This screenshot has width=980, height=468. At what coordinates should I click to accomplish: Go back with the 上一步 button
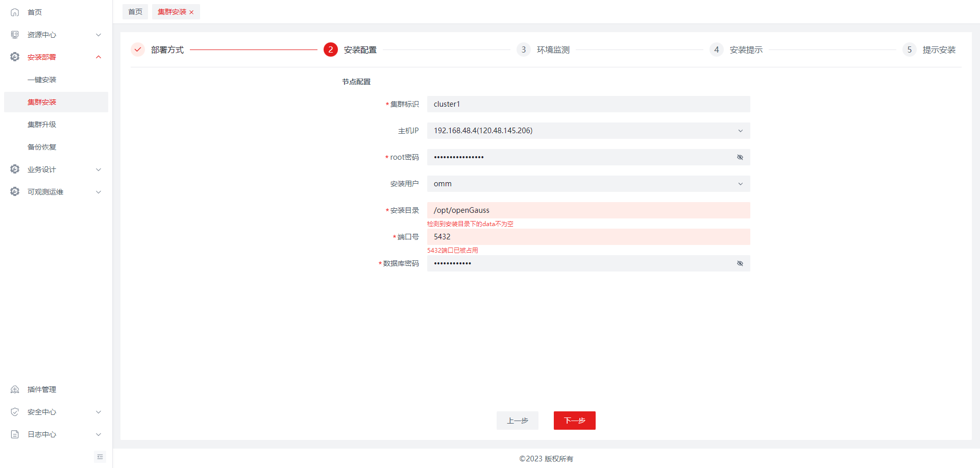coord(517,421)
